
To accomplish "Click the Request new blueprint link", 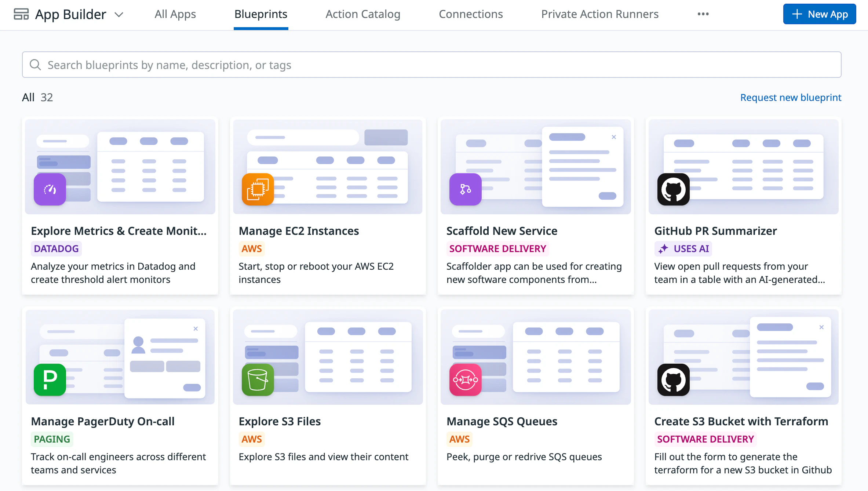I will pyautogui.click(x=791, y=98).
